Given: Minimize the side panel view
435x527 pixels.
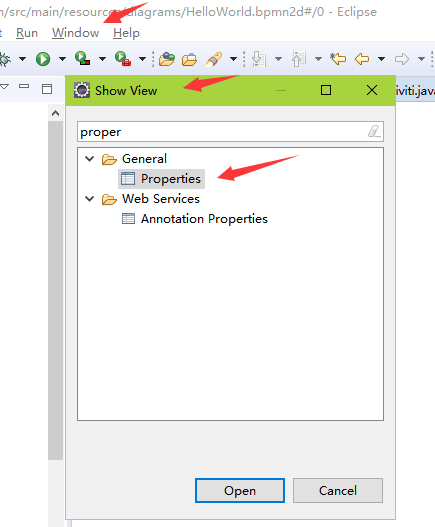Looking at the screenshot, I should [x=24, y=86].
